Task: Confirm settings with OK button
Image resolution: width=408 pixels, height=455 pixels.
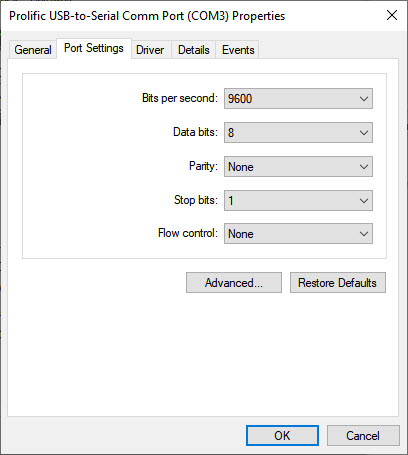Action: (282, 436)
